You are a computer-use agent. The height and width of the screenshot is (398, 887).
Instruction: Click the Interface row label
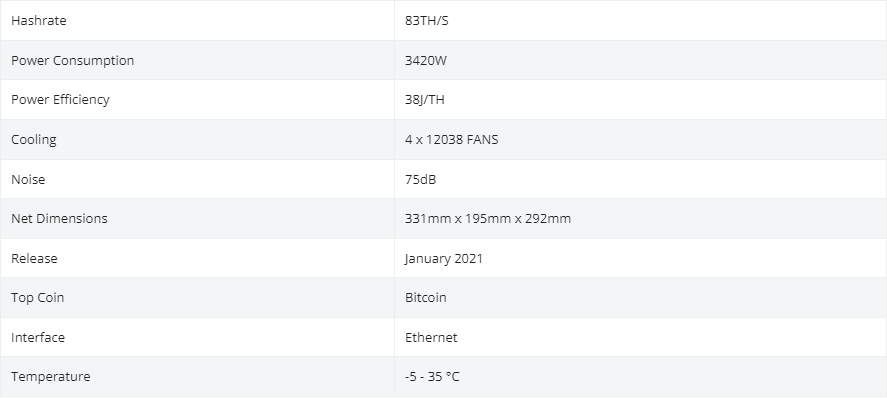click(38, 338)
